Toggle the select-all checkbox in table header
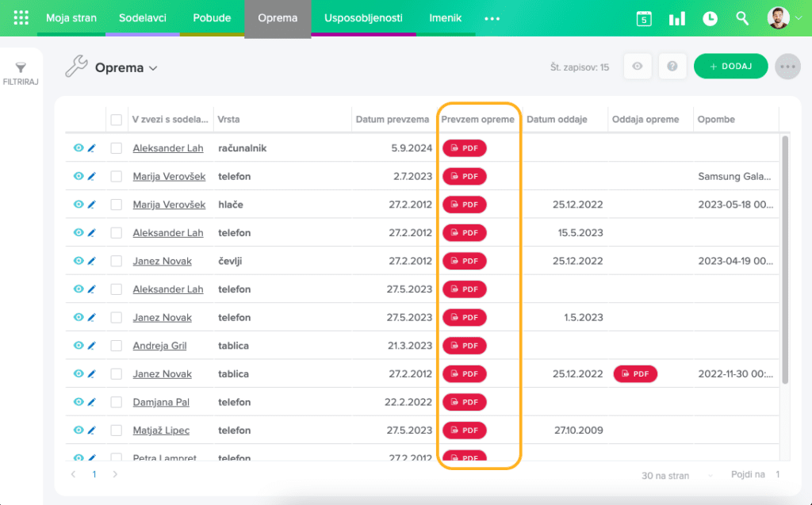Screen dimensions: 812x505 click(x=117, y=120)
